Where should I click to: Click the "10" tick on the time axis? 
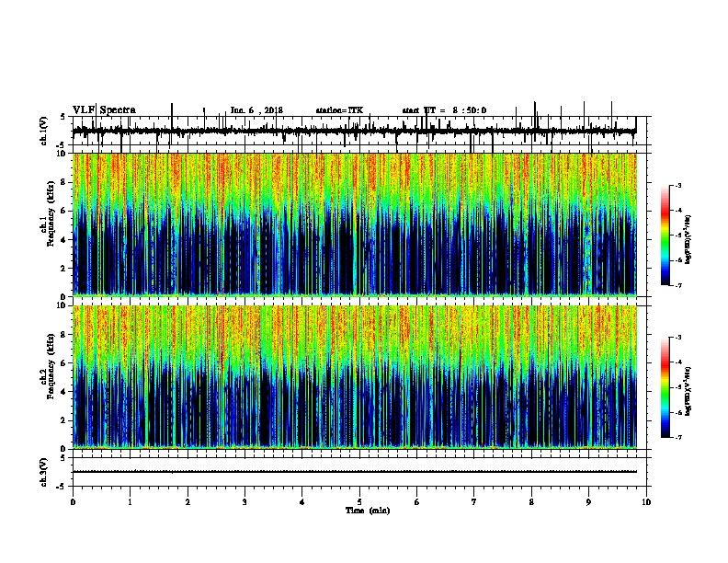[646, 502]
